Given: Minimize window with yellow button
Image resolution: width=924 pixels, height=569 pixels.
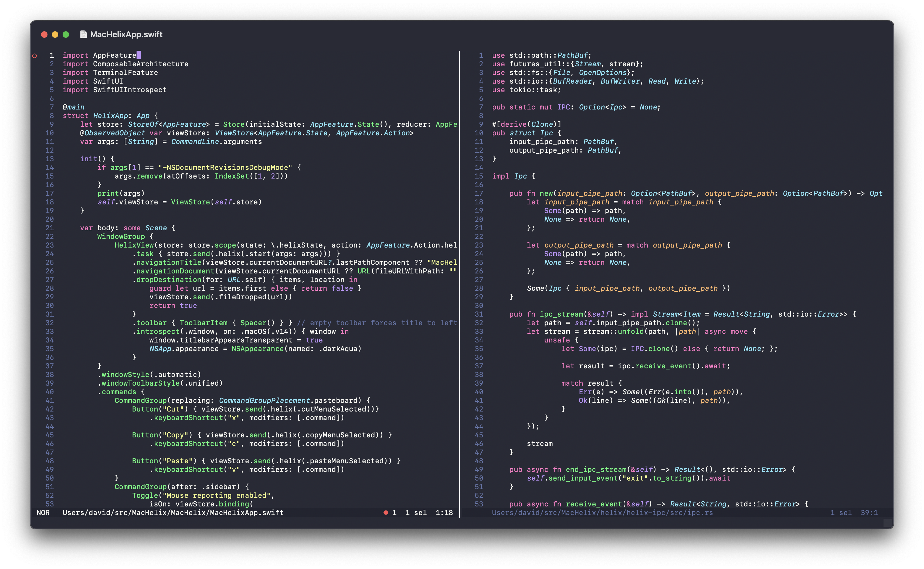Looking at the screenshot, I should pyautogui.click(x=55, y=34).
